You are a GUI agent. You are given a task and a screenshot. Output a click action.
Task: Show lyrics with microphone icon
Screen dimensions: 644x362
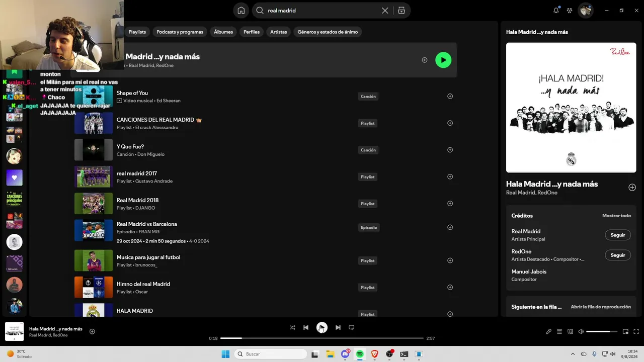pos(549,331)
